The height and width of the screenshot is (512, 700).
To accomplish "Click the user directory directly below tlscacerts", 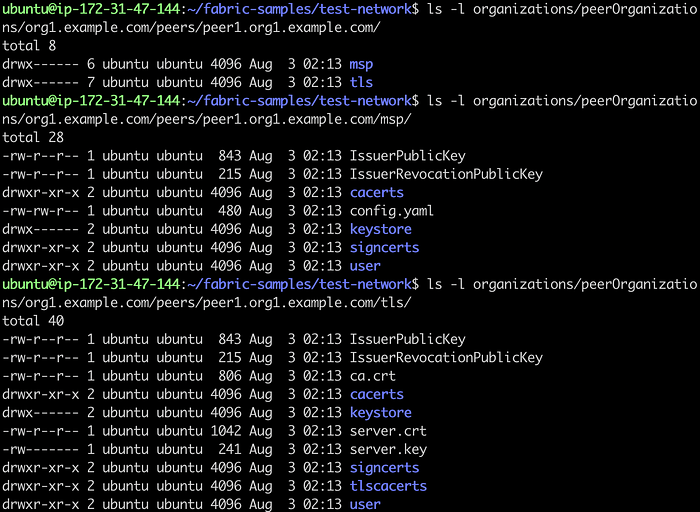I will (x=365, y=504).
